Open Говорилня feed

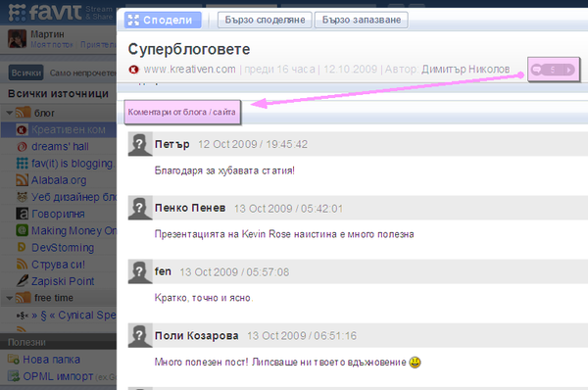[x=58, y=214]
